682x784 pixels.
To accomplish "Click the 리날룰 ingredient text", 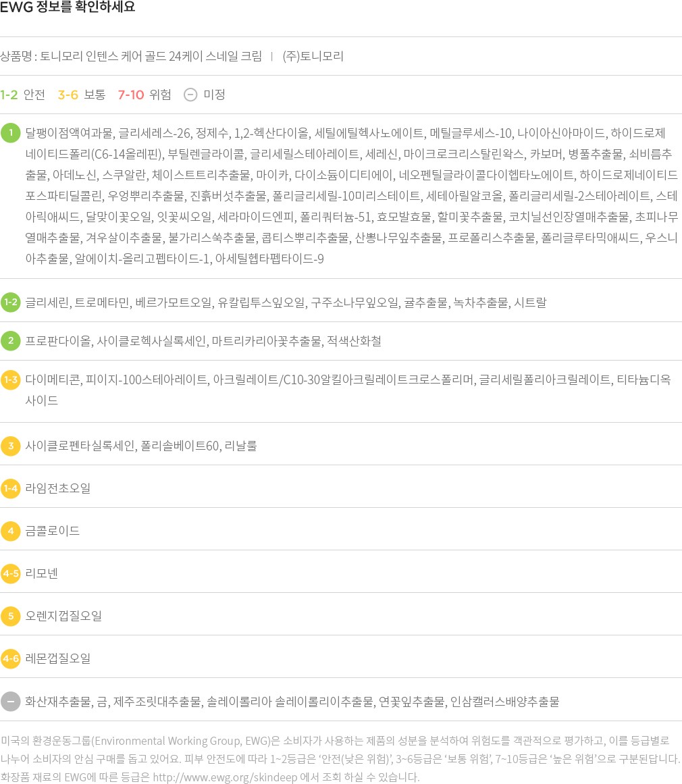I will pyautogui.click(x=241, y=446).
